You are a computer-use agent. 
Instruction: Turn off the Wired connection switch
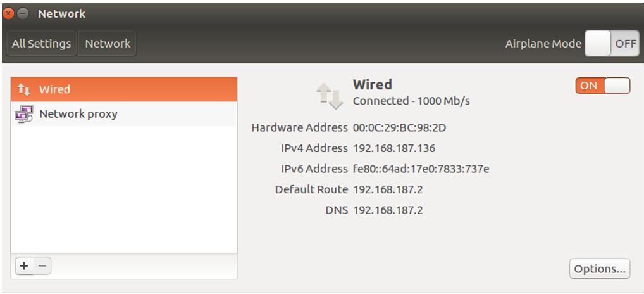(603, 86)
